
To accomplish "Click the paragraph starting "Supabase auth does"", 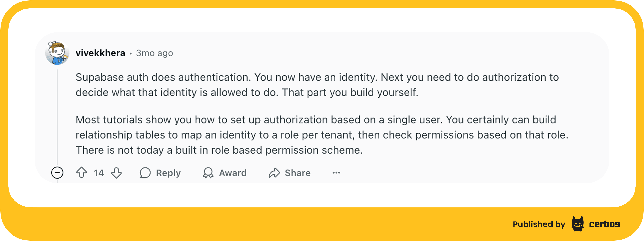I will [317, 85].
